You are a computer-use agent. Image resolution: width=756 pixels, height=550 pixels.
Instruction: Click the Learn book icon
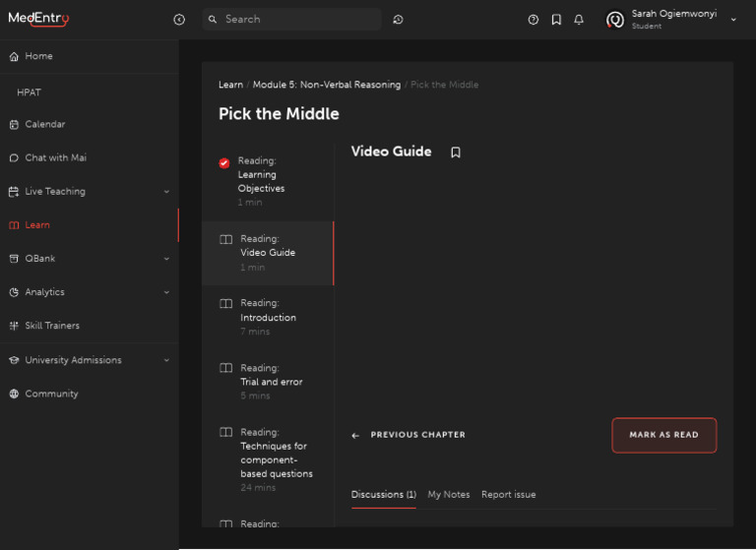click(x=14, y=225)
